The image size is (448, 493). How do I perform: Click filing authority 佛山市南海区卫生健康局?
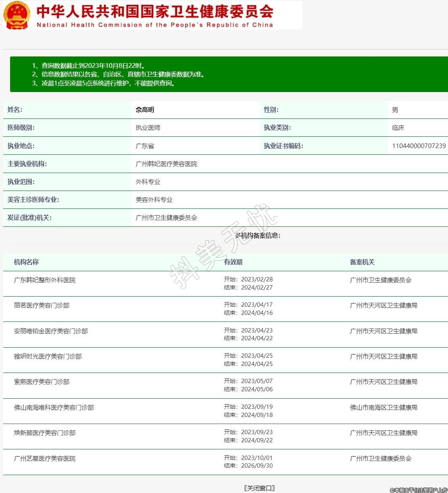tap(383, 408)
